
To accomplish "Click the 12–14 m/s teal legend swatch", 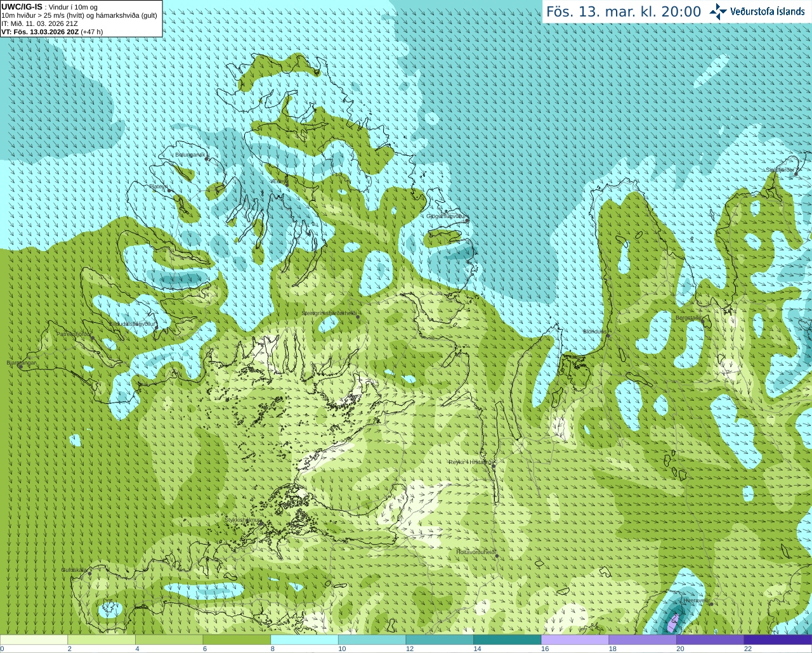I will 440,640.
